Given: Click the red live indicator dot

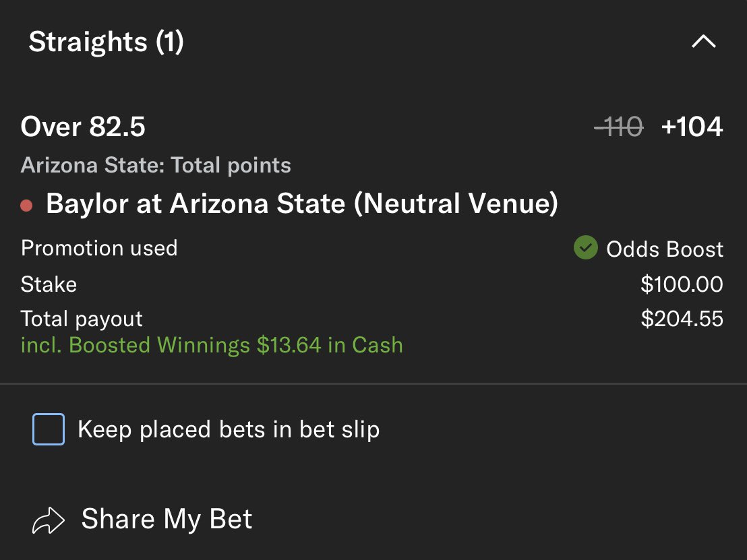Looking at the screenshot, I should click(x=27, y=206).
